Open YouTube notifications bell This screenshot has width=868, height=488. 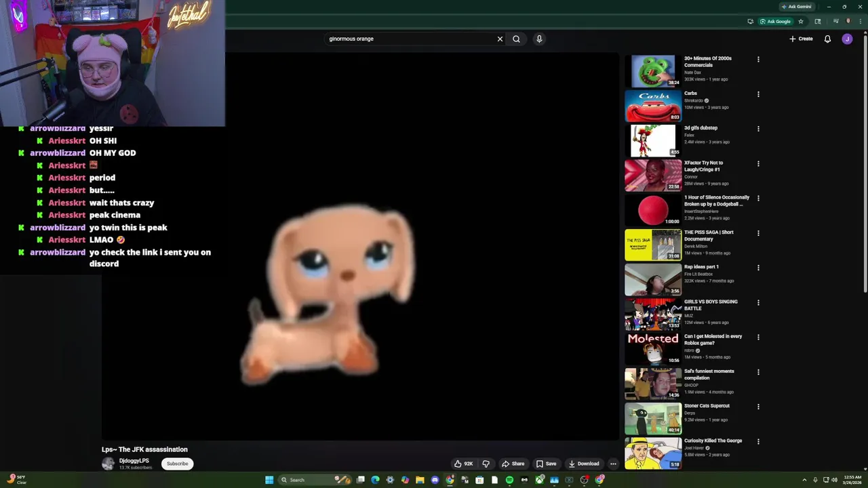[827, 39]
